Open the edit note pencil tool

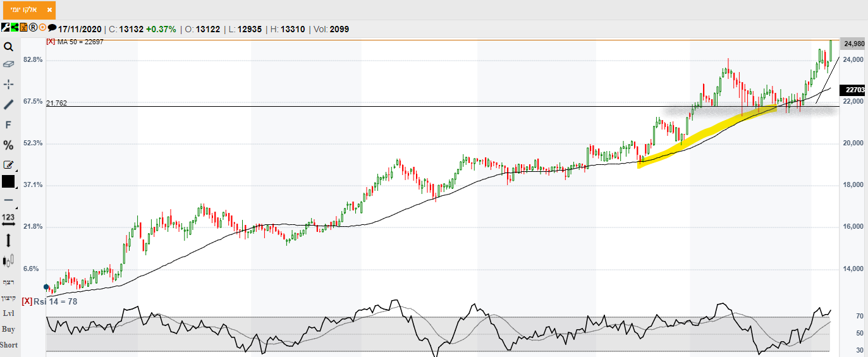(8, 165)
